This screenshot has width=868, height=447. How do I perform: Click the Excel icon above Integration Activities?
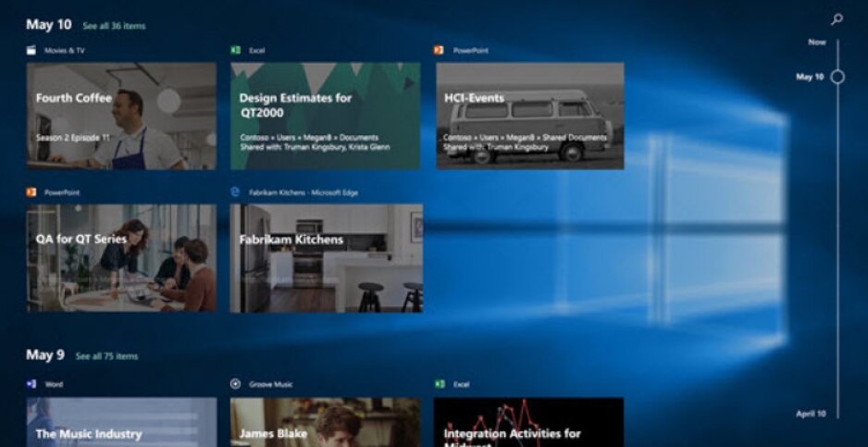coord(440,384)
